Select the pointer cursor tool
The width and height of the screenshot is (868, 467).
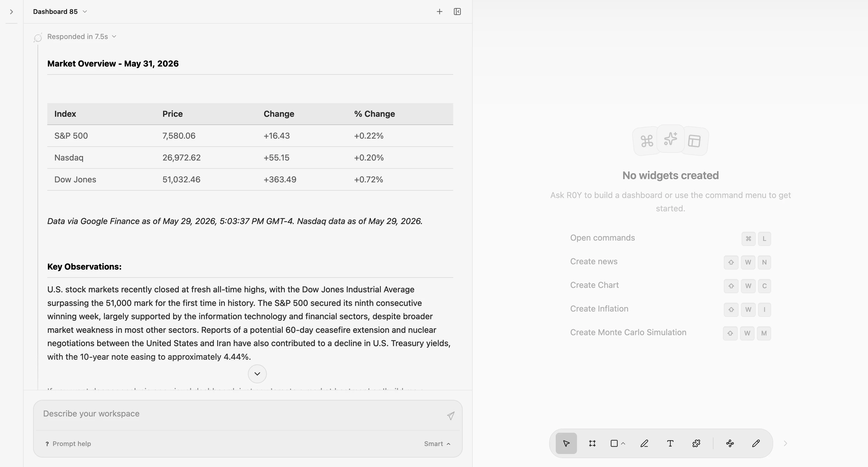point(566,443)
